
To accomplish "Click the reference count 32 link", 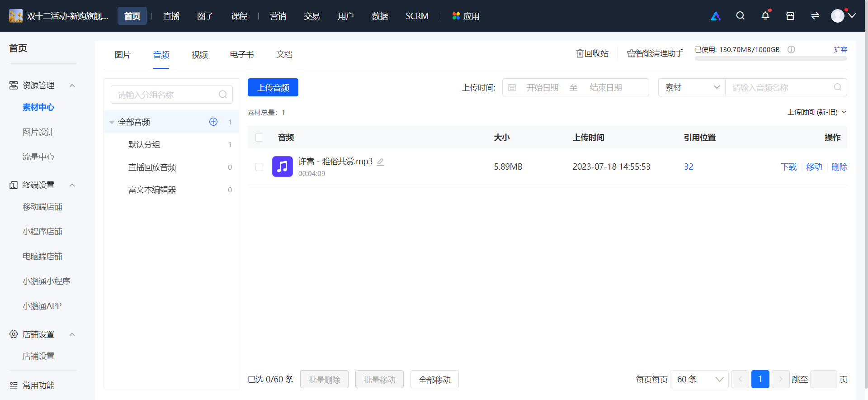I will pos(689,167).
